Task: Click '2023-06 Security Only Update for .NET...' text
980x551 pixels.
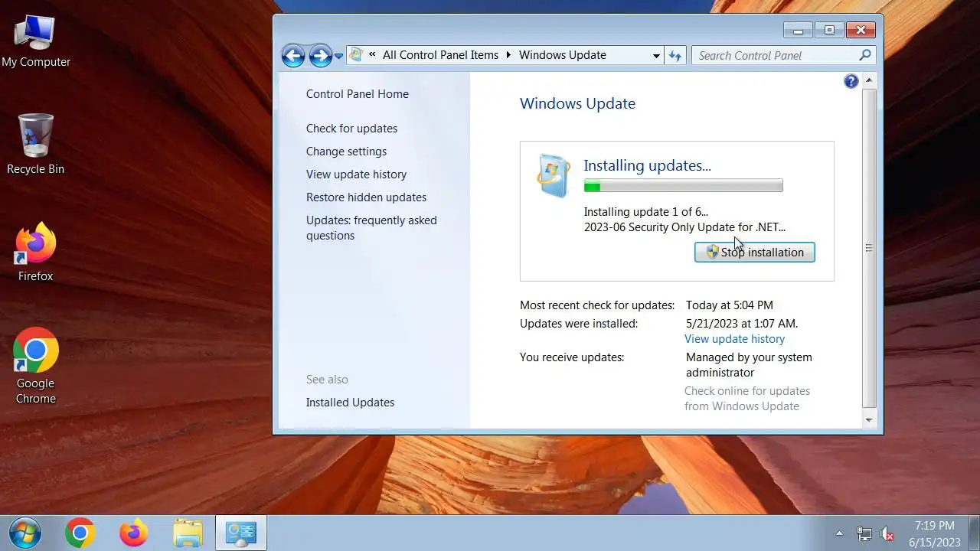Action: (684, 227)
